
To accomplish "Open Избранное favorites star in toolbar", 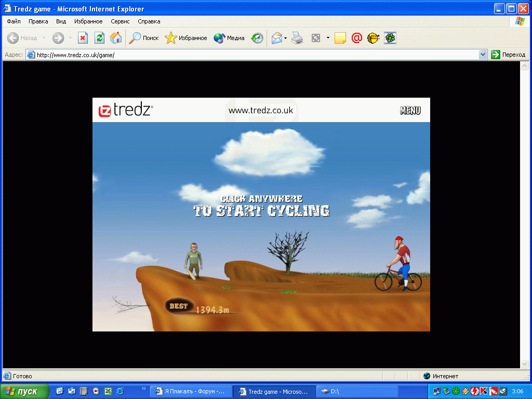I will pos(186,38).
